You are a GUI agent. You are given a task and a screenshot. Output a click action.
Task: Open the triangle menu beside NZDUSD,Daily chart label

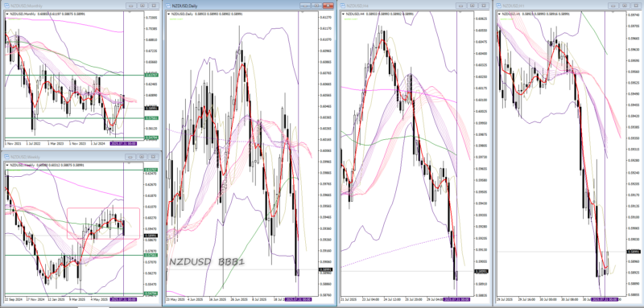(169, 14)
